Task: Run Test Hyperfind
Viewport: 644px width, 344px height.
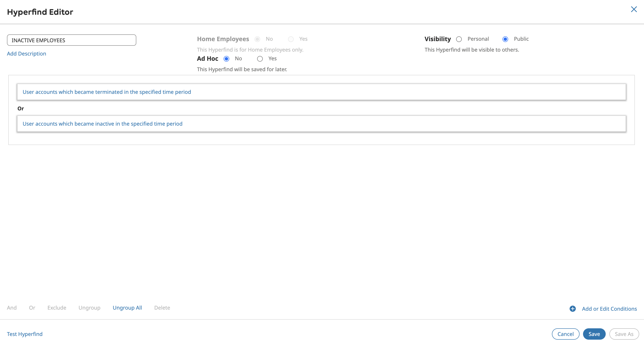Action: pos(25,334)
